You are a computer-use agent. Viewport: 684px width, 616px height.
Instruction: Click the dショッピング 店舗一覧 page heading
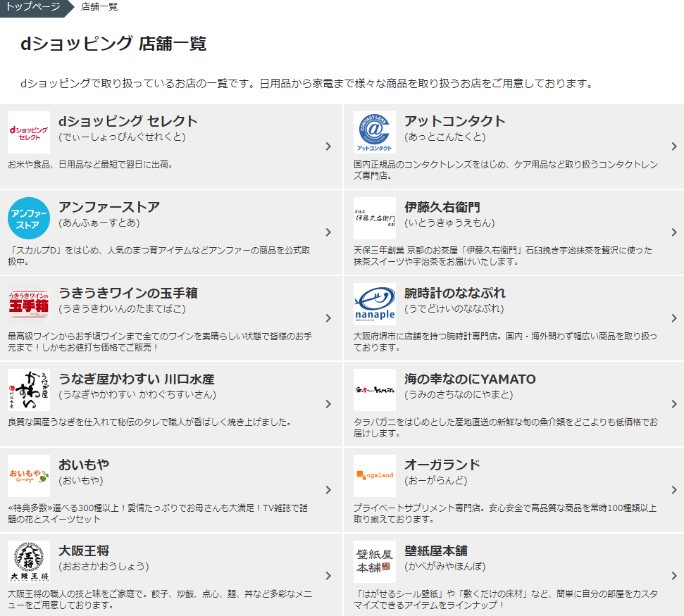[113, 44]
